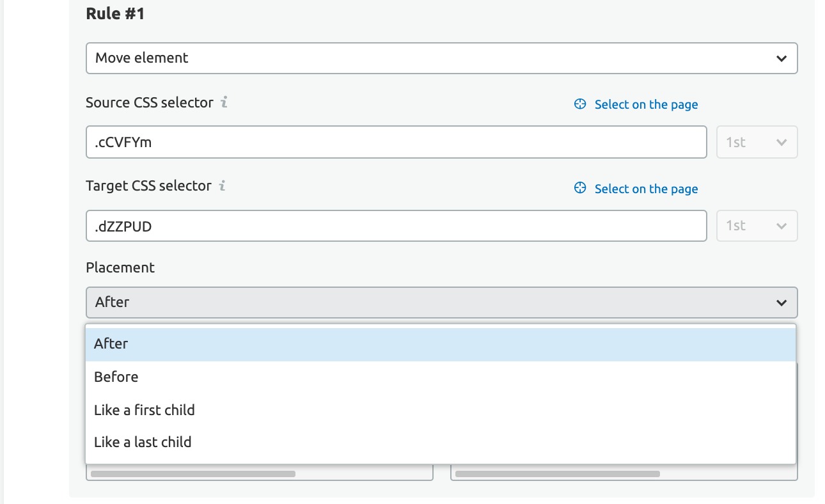Collapse the open Placement dropdown showing After
Image resolution: width=825 pixels, height=504 pixels.
point(441,303)
